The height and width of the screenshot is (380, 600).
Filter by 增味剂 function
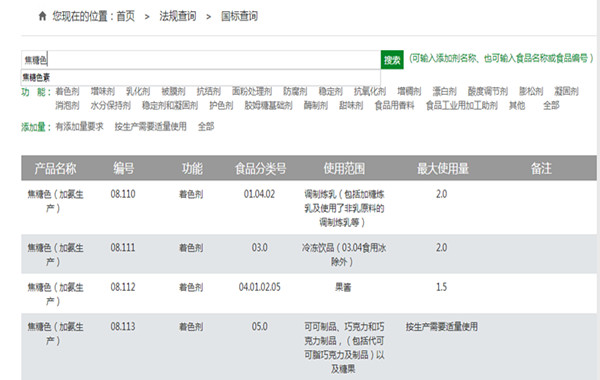pos(103,91)
